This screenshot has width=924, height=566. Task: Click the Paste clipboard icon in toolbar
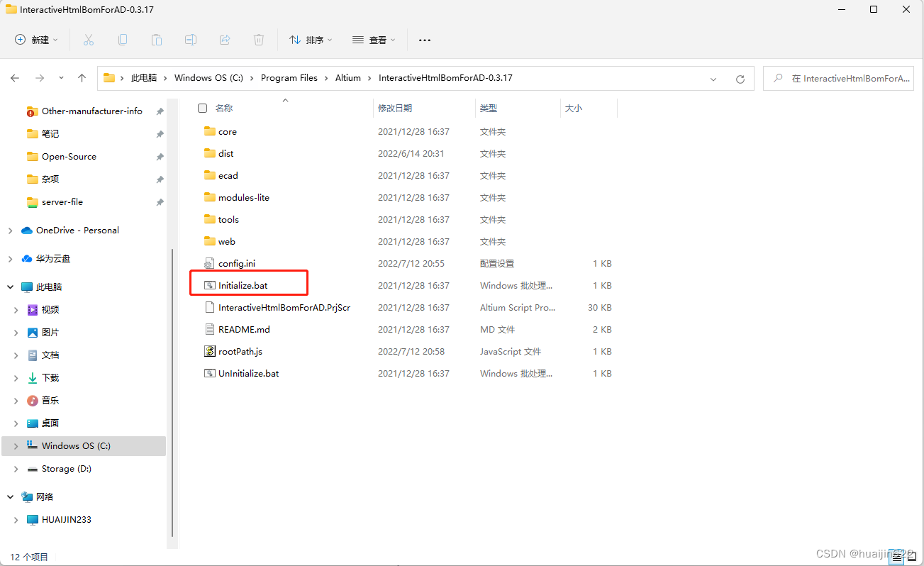click(157, 40)
